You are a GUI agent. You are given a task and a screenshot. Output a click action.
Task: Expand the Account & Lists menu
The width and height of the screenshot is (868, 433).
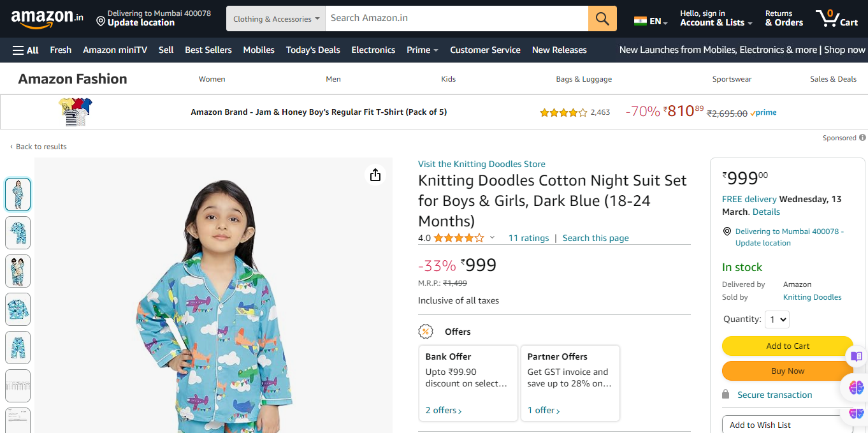coord(716,18)
